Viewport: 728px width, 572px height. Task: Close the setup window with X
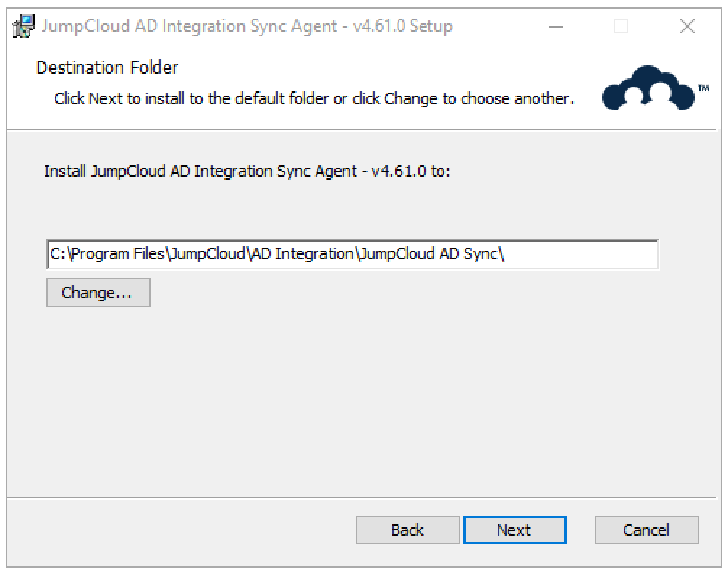(x=687, y=27)
